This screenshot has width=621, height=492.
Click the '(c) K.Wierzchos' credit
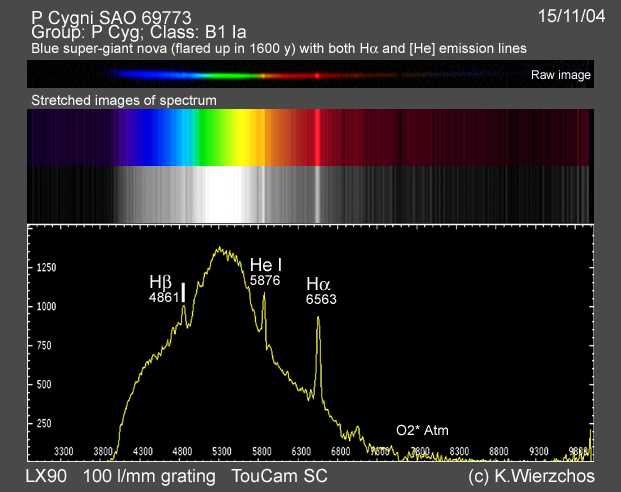[531, 477]
